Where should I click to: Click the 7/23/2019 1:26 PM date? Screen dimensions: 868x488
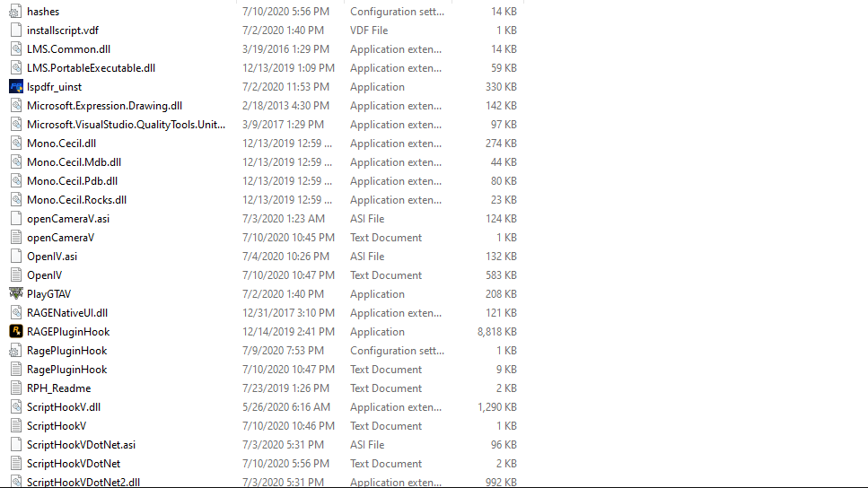point(285,388)
